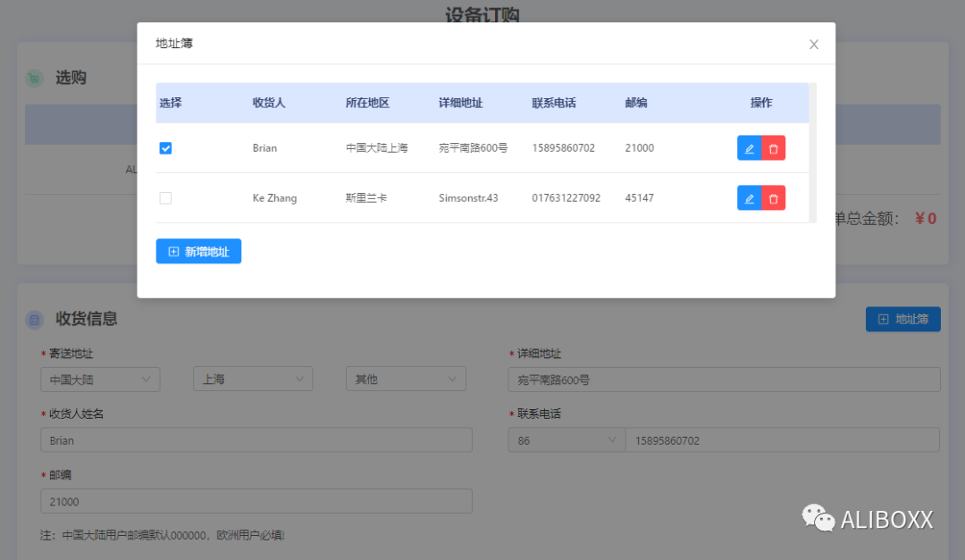Click the address table vertical scrollbar
Screen dimensions: 965x560
812,153
